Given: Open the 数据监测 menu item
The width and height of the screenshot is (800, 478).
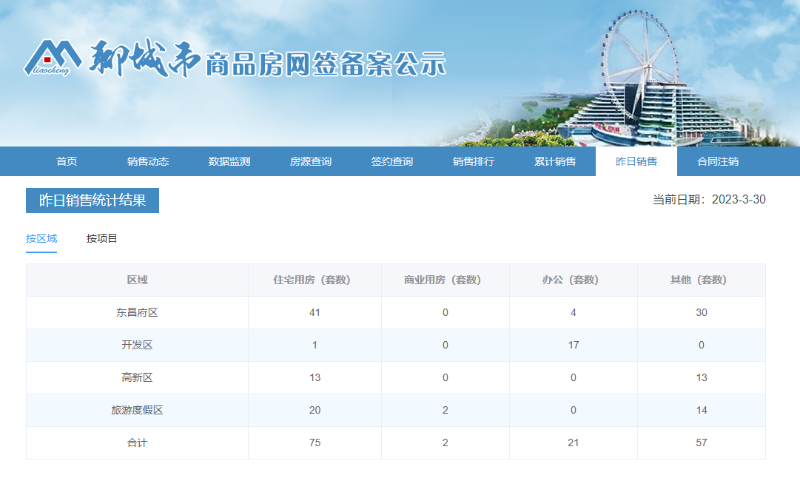Looking at the screenshot, I should tap(229, 162).
